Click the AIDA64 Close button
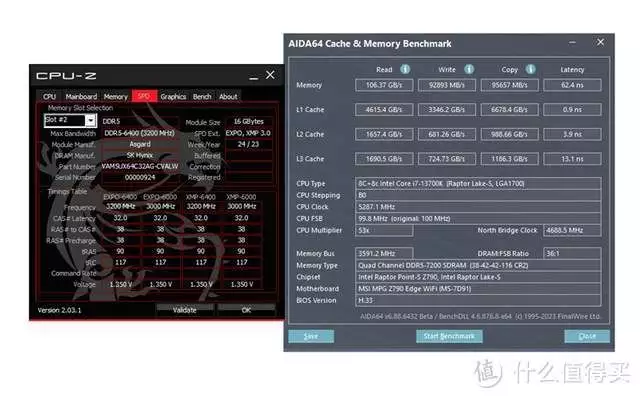The height and width of the screenshot is (398, 640). 587,336
